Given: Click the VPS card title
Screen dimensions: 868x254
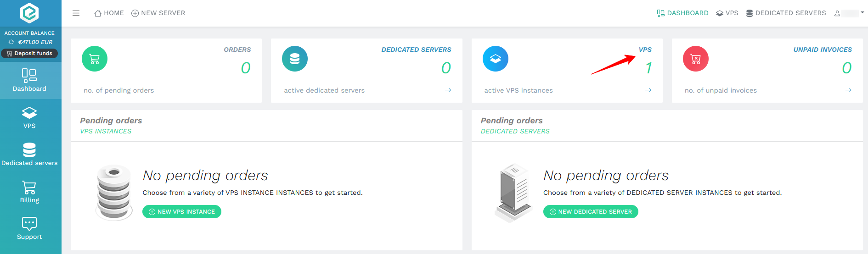Looking at the screenshot, I should pyautogui.click(x=645, y=50).
